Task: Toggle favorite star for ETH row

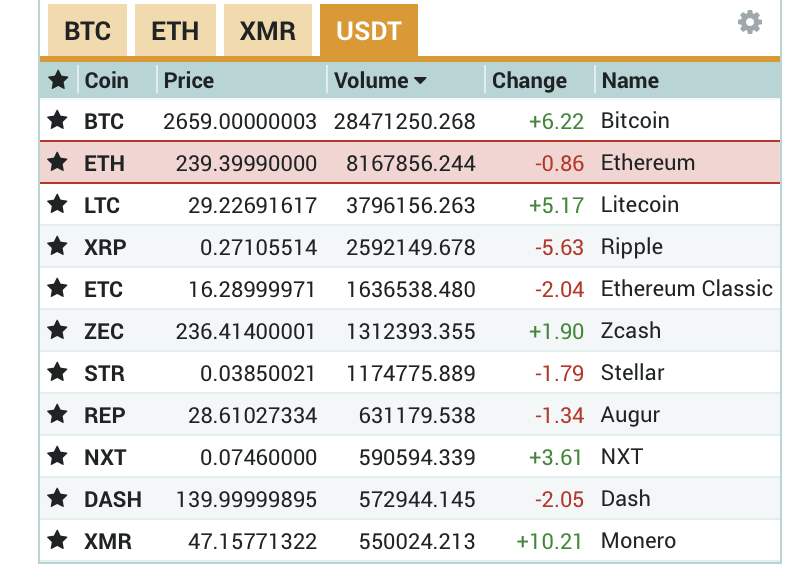Action: pyautogui.click(x=58, y=163)
